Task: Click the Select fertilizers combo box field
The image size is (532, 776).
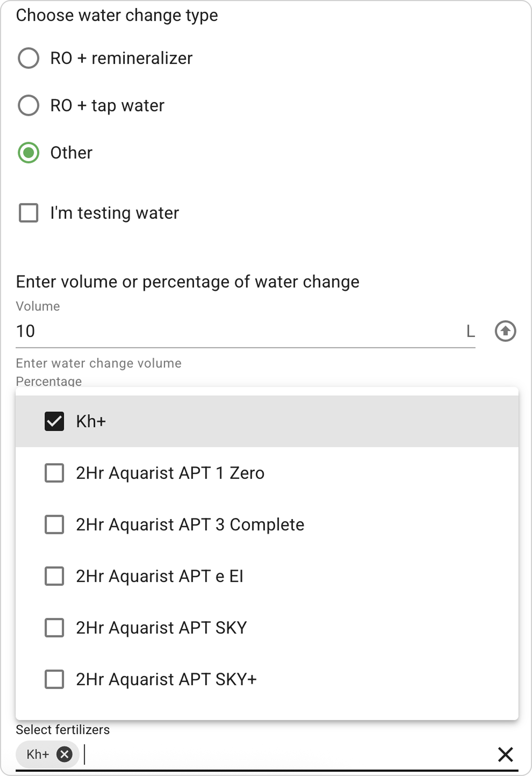Action: tap(267, 755)
